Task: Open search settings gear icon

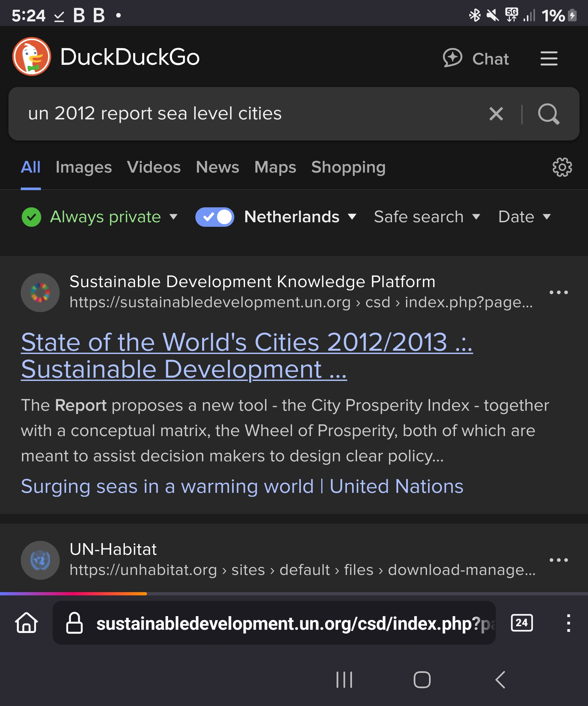Action: pos(562,167)
